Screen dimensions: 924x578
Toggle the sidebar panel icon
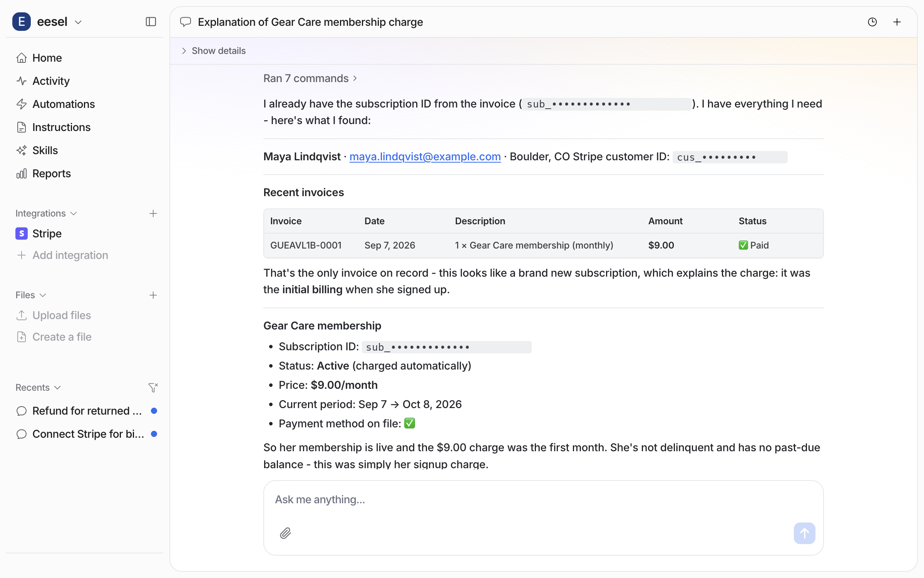151,22
